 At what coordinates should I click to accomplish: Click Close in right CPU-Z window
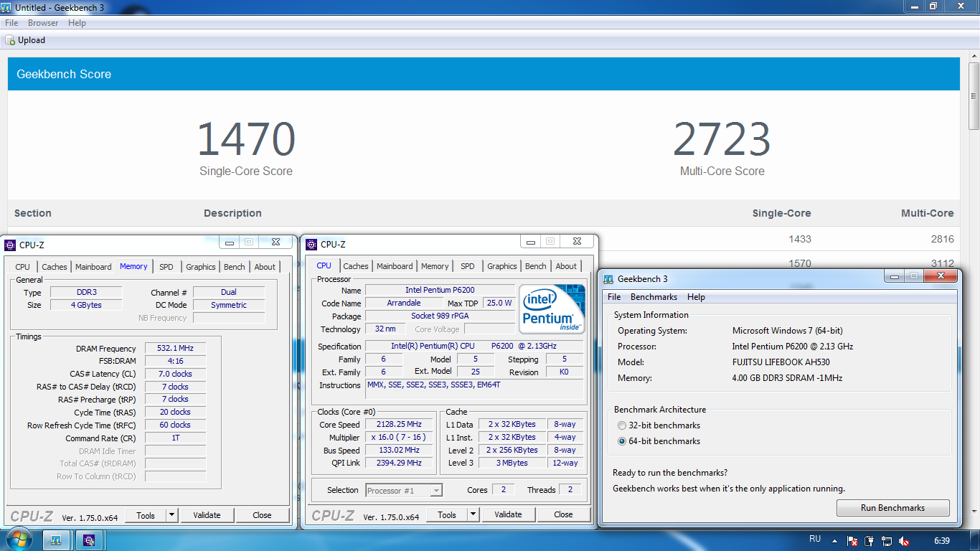(x=563, y=514)
